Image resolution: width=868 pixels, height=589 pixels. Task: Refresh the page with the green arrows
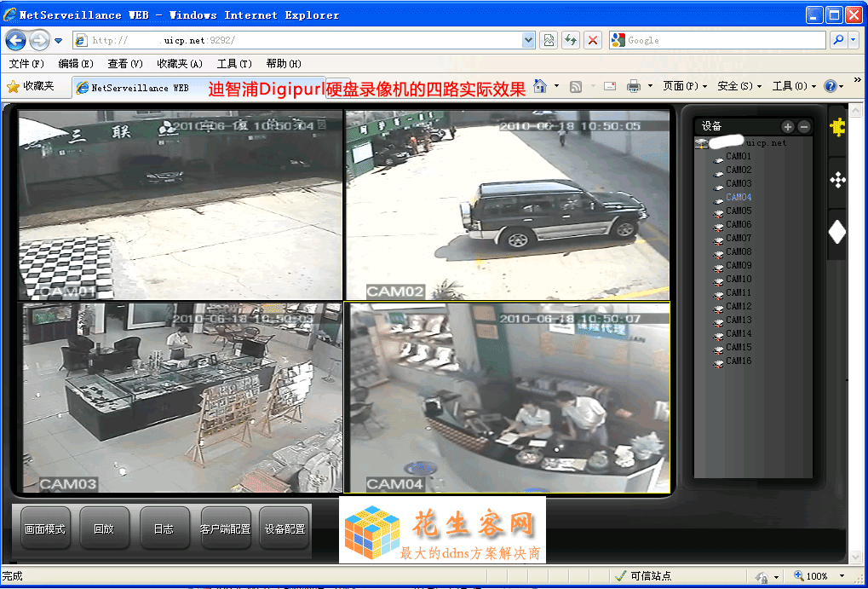(570, 40)
